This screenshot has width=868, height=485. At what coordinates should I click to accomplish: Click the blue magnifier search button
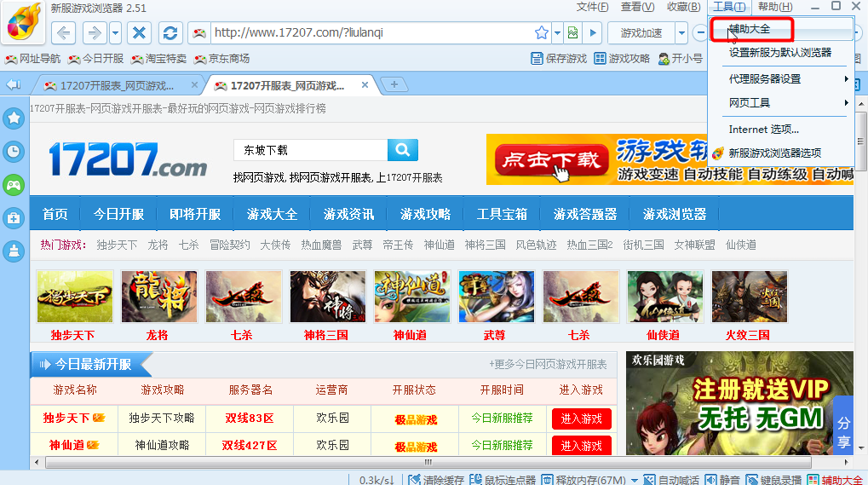click(402, 150)
